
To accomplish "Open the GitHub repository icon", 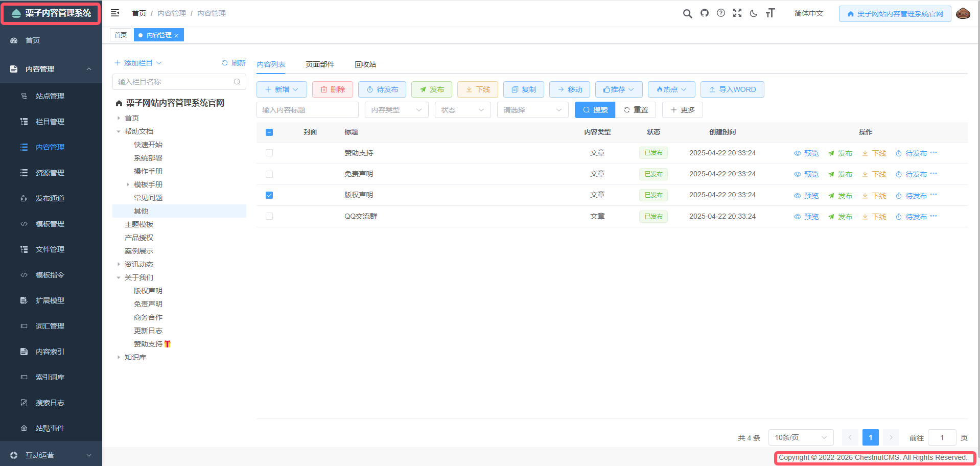I will [x=705, y=13].
